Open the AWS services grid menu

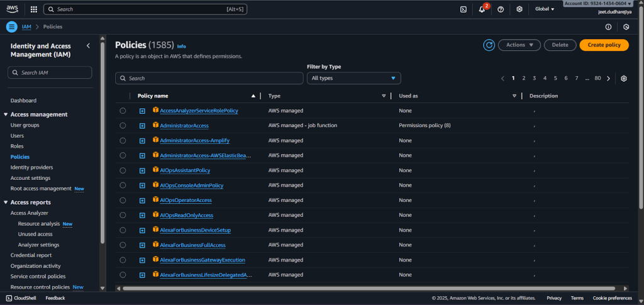click(x=34, y=9)
